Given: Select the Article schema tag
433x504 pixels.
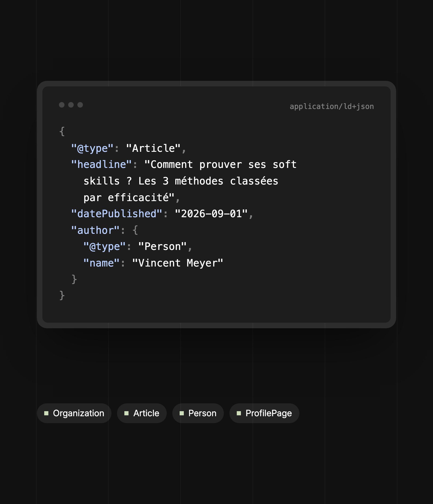Looking at the screenshot, I should pos(142,413).
